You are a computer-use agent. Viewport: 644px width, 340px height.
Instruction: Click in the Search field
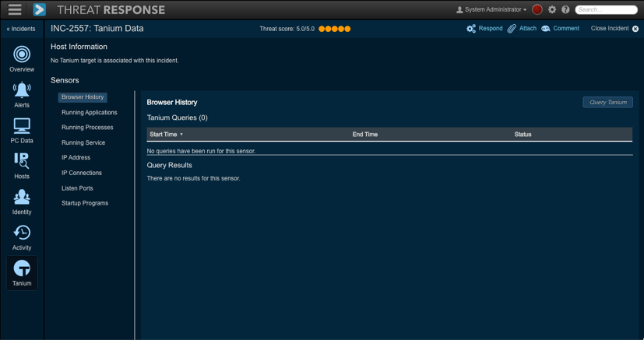pyautogui.click(x=607, y=10)
